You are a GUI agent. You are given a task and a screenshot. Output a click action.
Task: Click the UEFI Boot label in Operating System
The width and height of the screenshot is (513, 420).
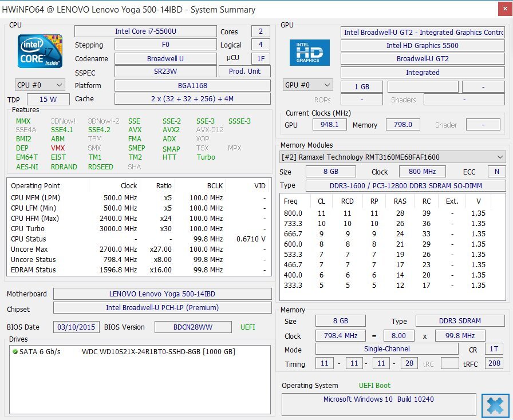click(376, 385)
